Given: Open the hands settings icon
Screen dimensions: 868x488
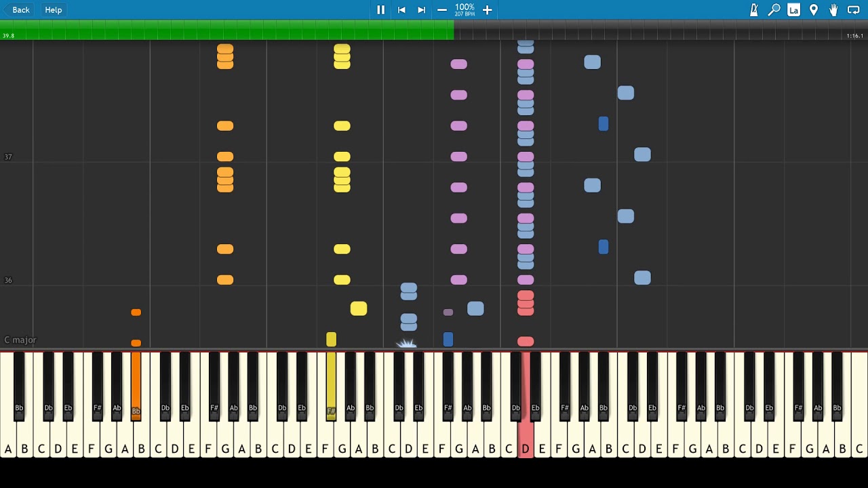Looking at the screenshot, I should click(833, 9).
